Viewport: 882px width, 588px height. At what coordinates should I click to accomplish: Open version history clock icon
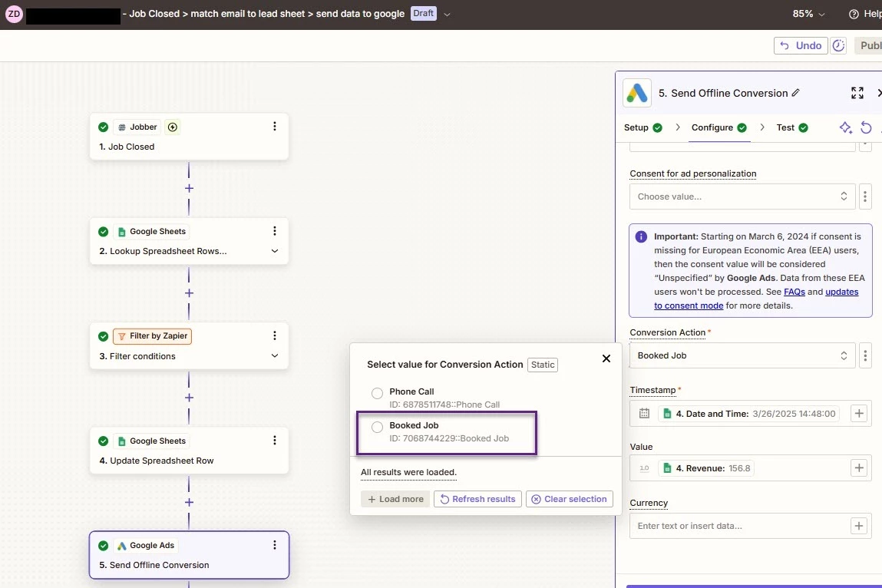click(x=838, y=45)
